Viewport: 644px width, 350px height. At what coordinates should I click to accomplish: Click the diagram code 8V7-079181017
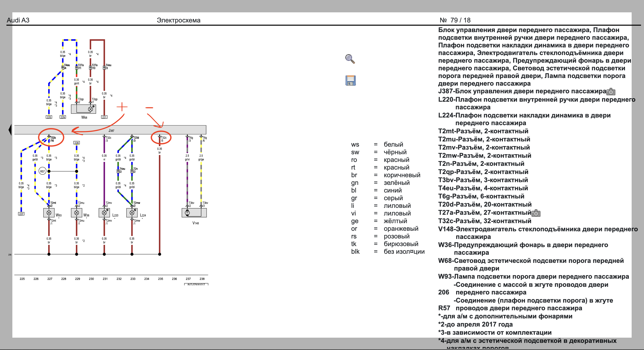coord(196,284)
